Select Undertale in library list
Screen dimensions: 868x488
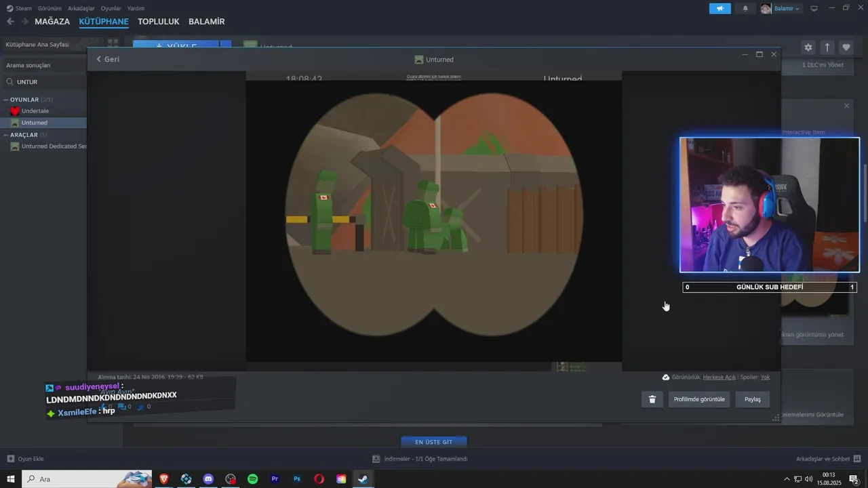tap(35, 110)
